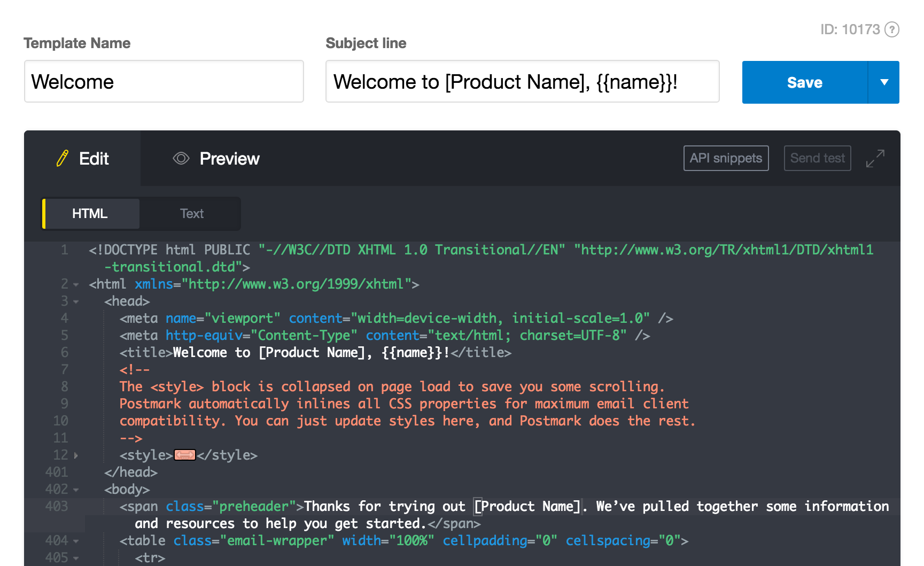Click the comment closer on line 11
The image size is (924, 566).
(131, 438)
